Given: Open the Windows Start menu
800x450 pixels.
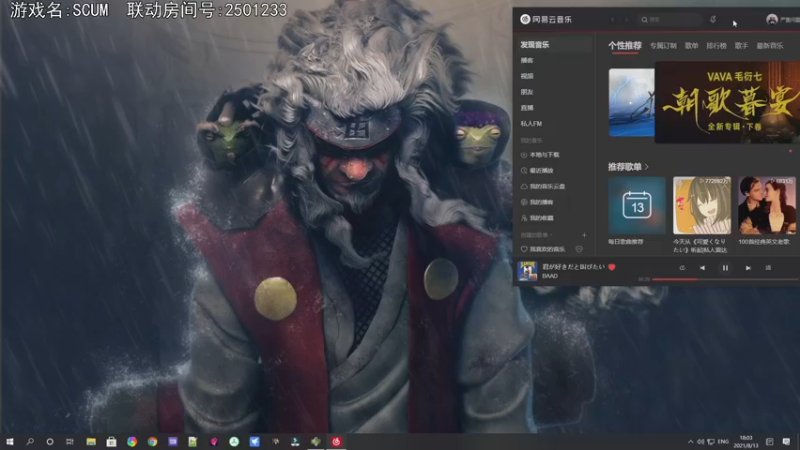Looking at the screenshot, I should click(x=10, y=442).
